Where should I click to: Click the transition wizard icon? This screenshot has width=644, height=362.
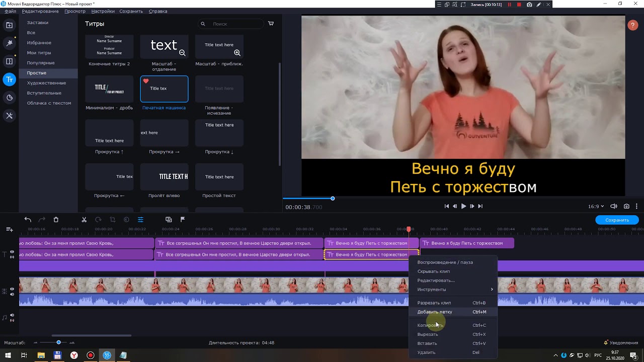(x=169, y=220)
